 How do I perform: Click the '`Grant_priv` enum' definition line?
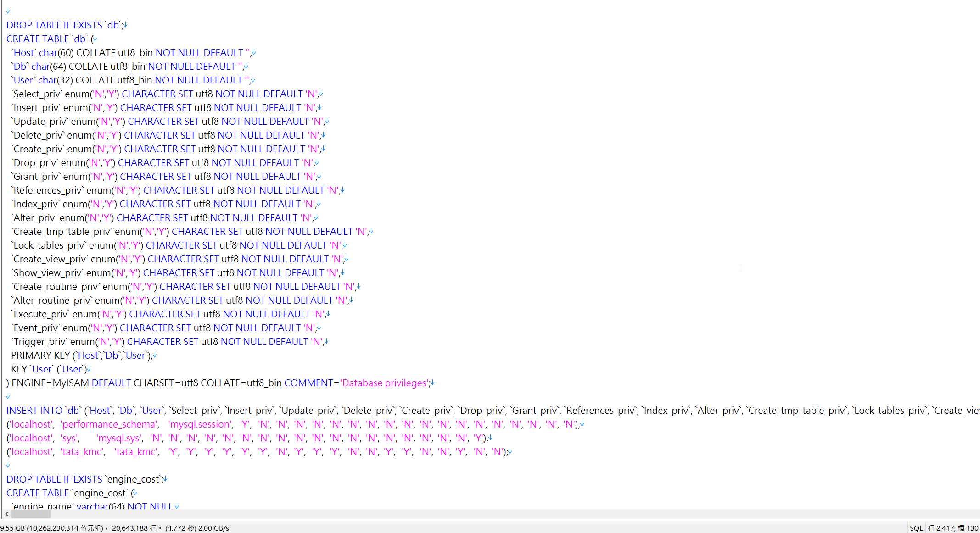(164, 177)
